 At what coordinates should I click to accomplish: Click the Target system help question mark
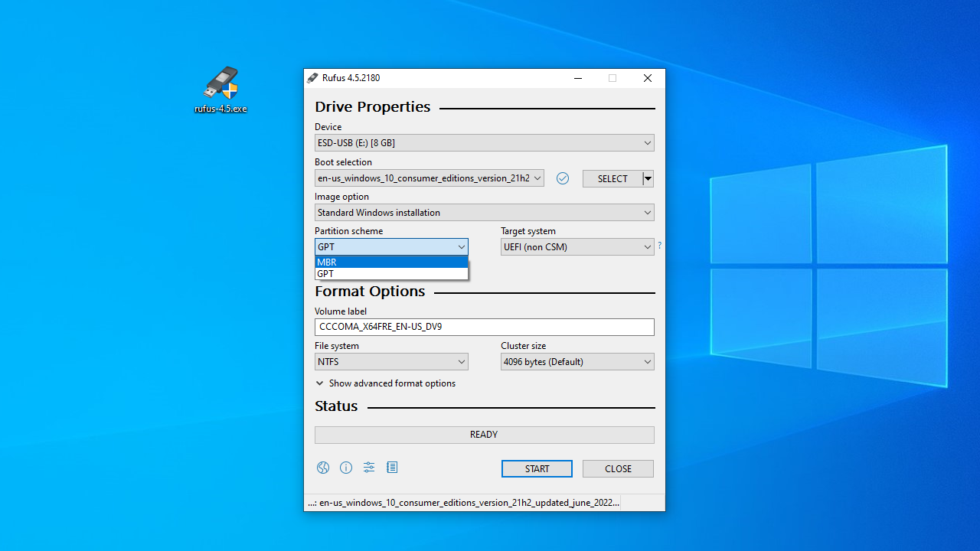pos(659,246)
